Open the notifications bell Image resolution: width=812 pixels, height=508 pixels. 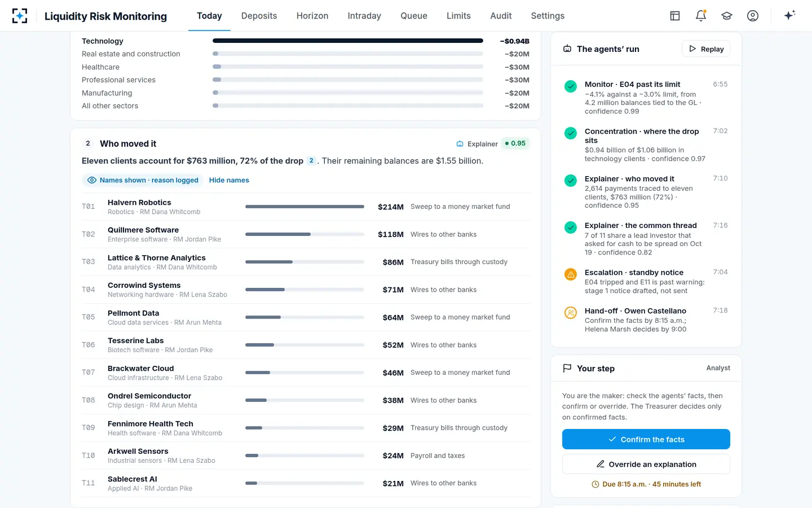coord(701,16)
